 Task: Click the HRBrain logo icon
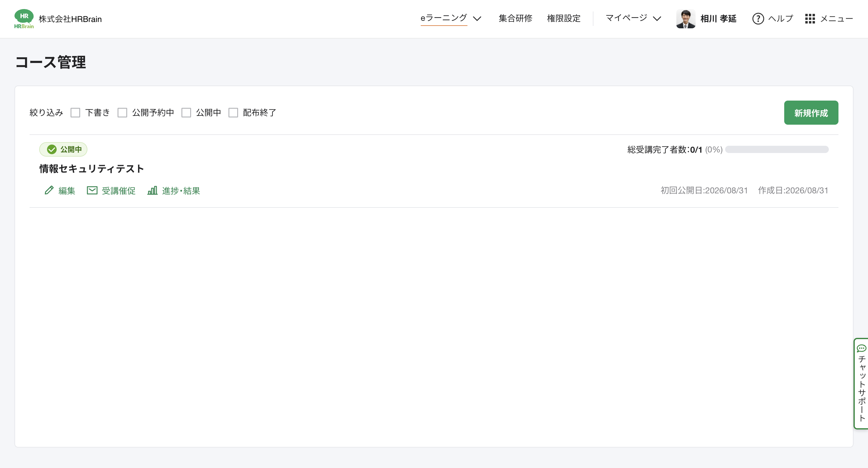pyautogui.click(x=24, y=19)
